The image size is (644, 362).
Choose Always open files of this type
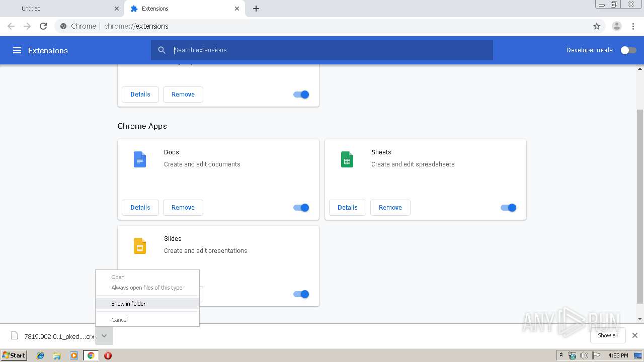click(147, 288)
